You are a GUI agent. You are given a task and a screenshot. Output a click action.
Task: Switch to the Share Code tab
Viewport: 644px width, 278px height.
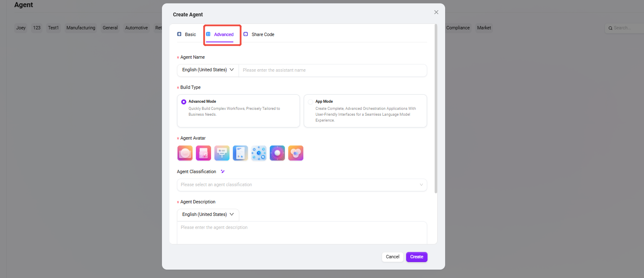pos(259,34)
